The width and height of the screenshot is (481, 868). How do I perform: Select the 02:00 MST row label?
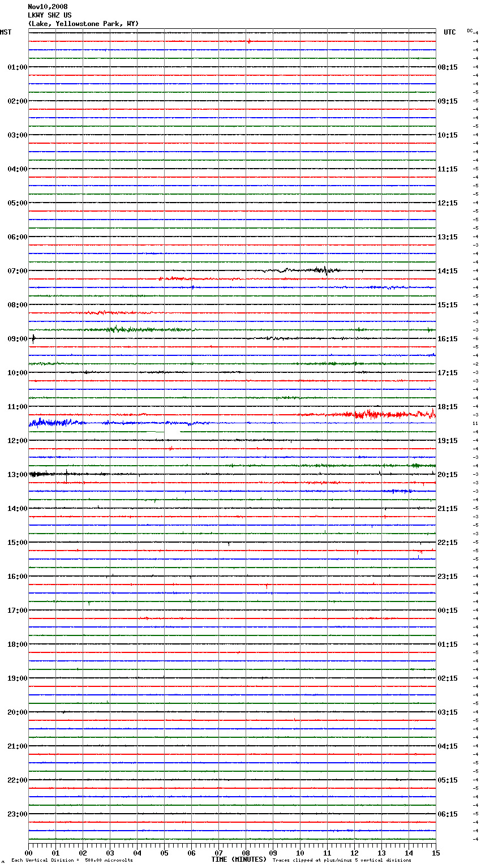[x=17, y=101]
